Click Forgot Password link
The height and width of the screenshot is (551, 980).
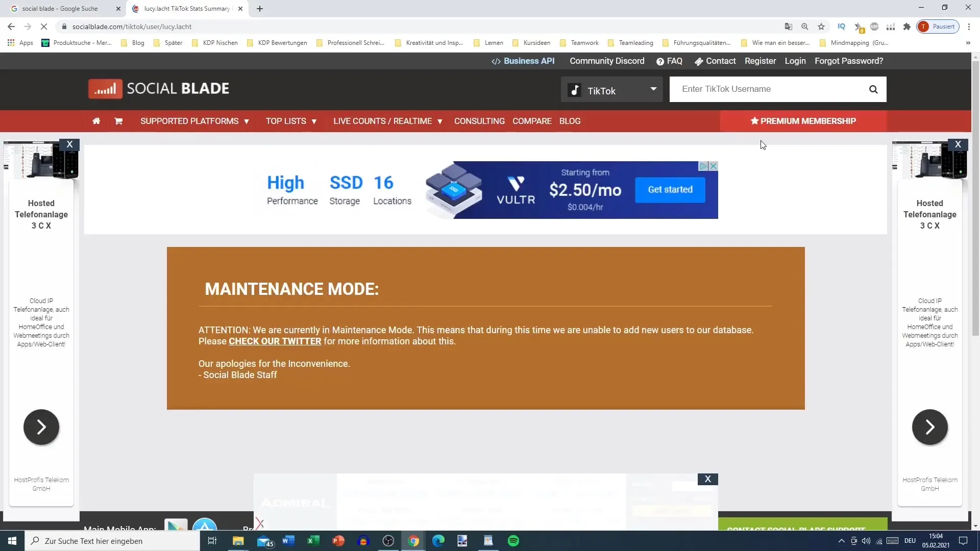[x=849, y=61]
